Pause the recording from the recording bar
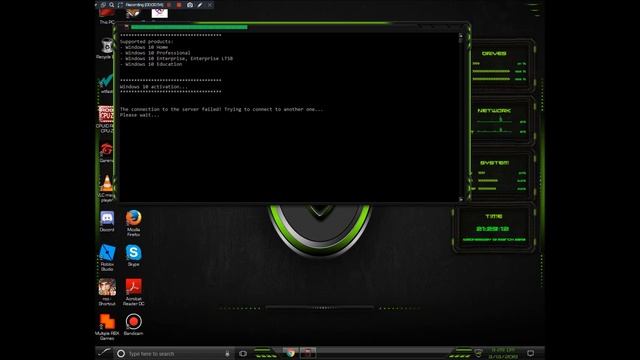Image resolution: width=640 pixels, height=360 pixels. click(169, 5)
